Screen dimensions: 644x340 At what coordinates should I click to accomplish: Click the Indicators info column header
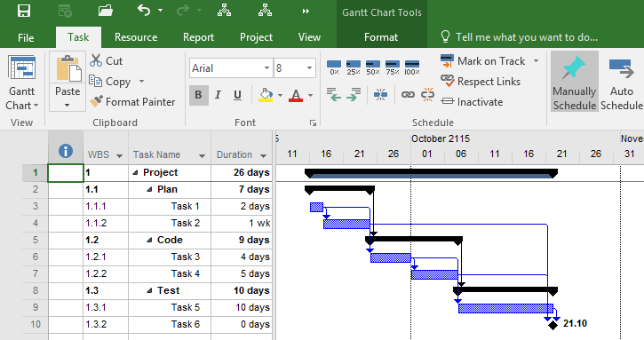click(66, 151)
